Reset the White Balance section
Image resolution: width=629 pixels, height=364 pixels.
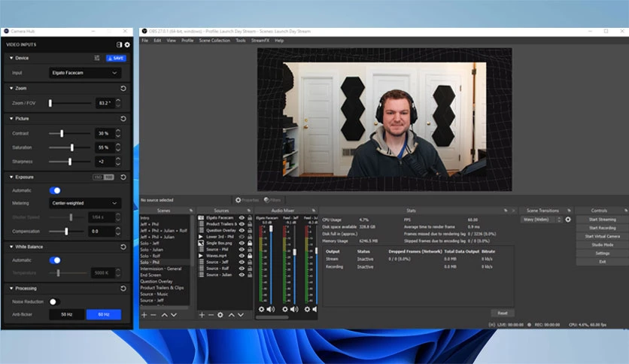pyautogui.click(x=123, y=247)
